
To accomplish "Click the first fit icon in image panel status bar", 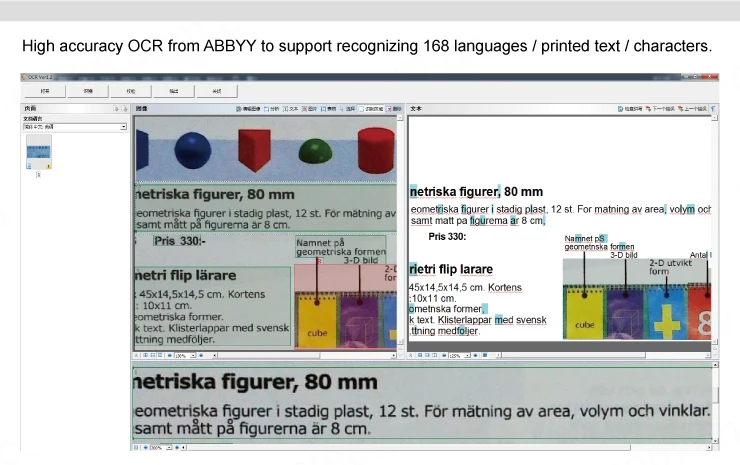I will [x=145, y=355].
